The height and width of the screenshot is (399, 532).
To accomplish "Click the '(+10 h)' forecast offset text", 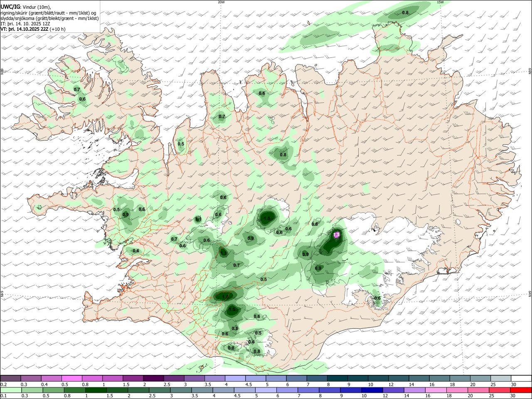I will 57,29.
